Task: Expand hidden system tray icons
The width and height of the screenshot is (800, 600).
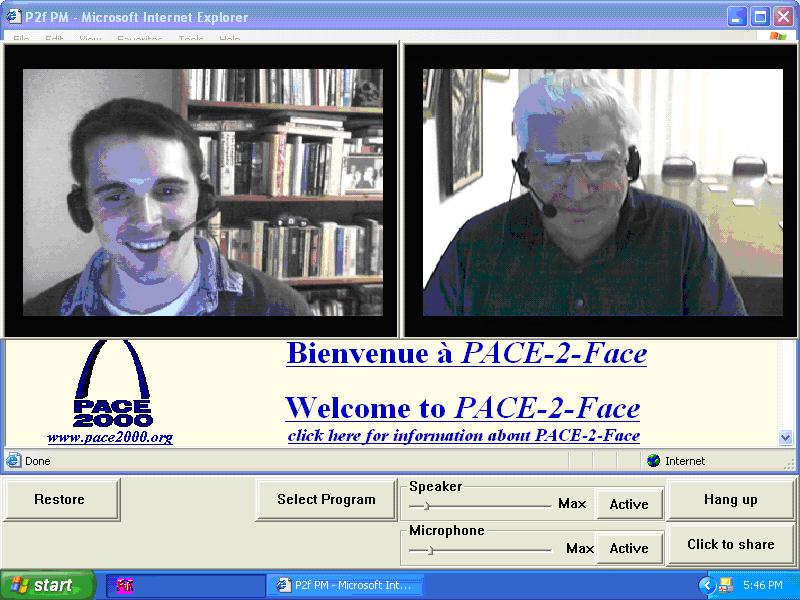Action: point(707,585)
